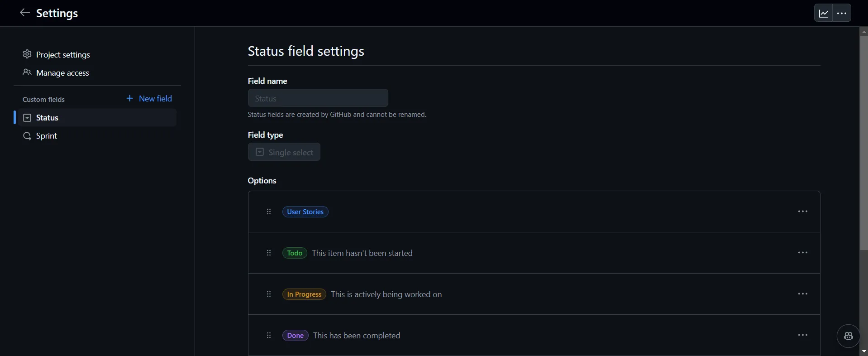Click the 'Status field settings' heading

click(x=306, y=51)
